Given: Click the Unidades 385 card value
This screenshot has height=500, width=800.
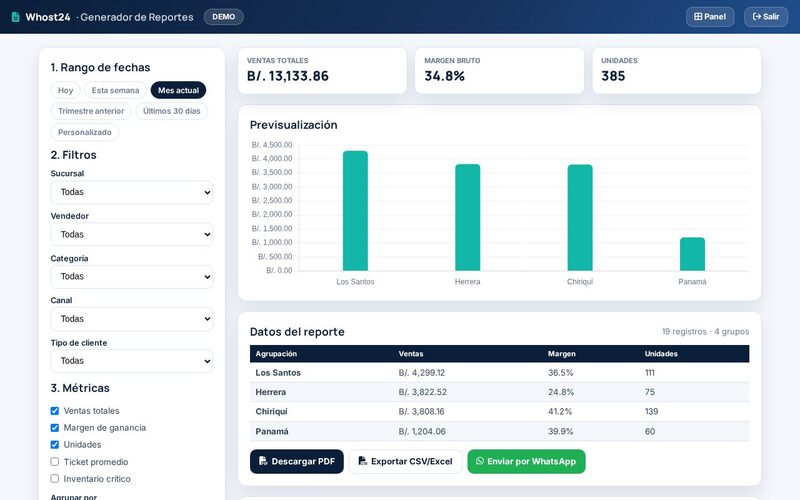Looking at the screenshot, I should (x=613, y=76).
